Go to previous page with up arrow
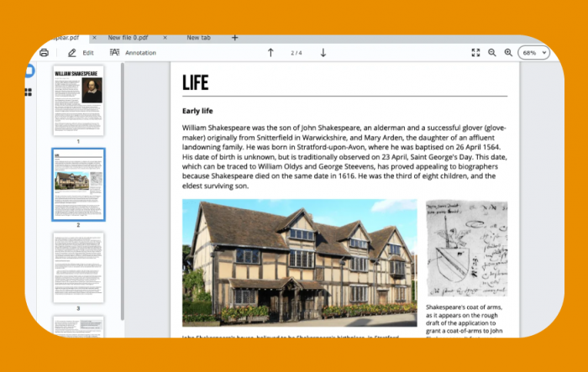588x372 pixels. pyautogui.click(x=270, y=53)
